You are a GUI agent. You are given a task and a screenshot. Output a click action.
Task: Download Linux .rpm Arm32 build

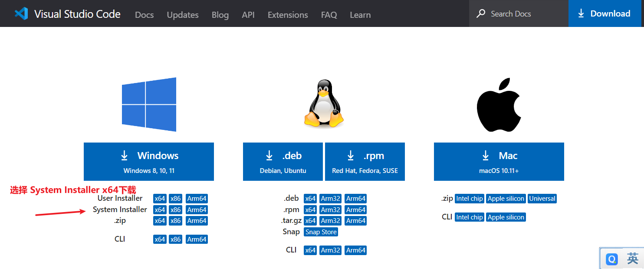pyautogui.click(x=330, y=210)
